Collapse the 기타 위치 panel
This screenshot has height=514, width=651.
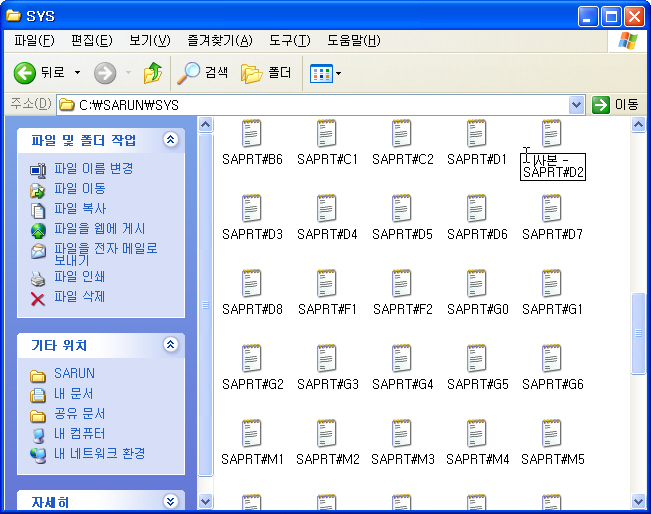(170, 345)
